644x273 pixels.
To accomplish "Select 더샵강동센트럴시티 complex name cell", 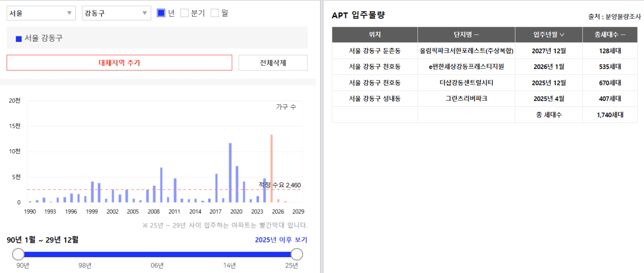I will (x=467, y=83).
